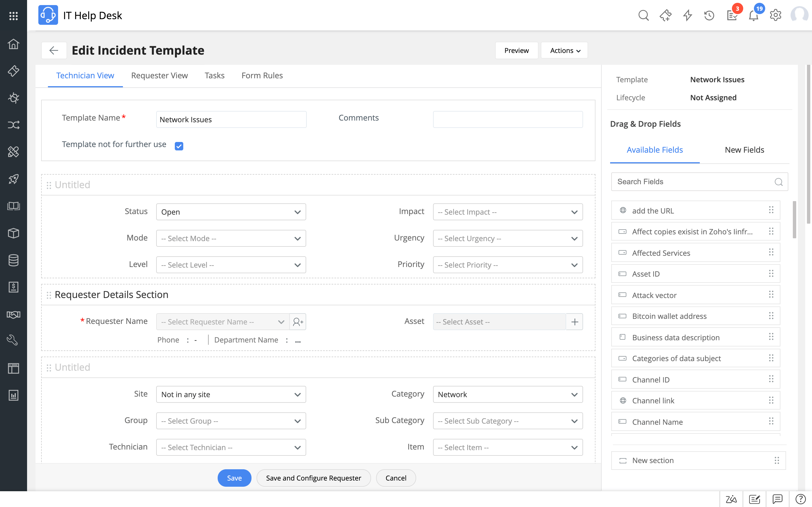Open the Select Priority dropdown
Screen dimensions: 812x507
click(508, 264)
